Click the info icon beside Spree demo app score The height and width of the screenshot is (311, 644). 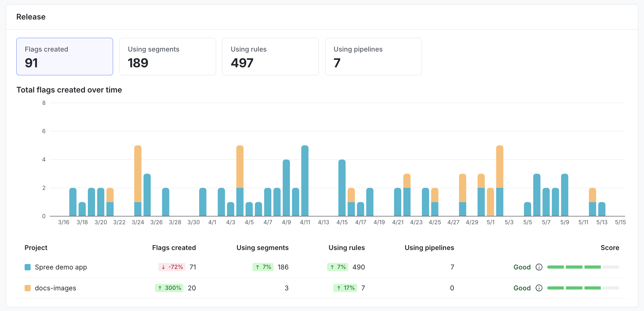[x=539, y=267]
